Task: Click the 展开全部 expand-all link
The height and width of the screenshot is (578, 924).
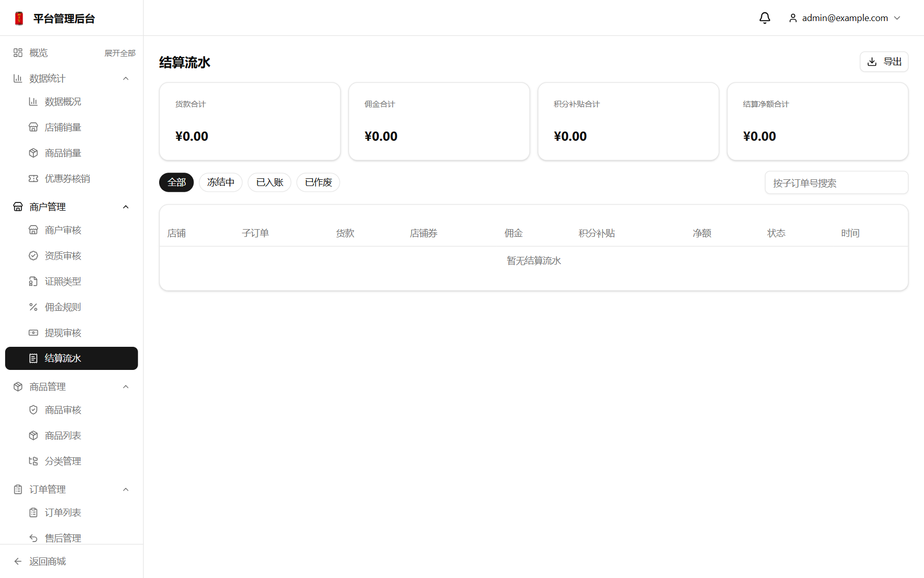Action: [120, 53]
